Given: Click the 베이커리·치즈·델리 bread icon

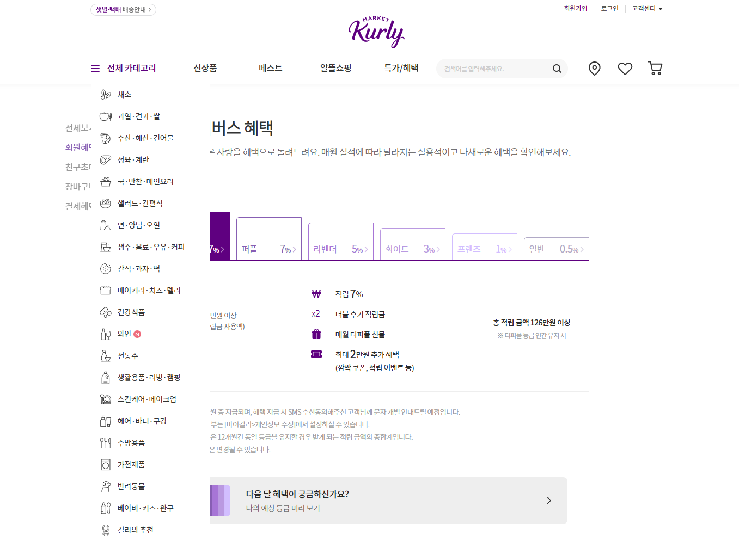Looking at the screenshot, I should point(106,291).
